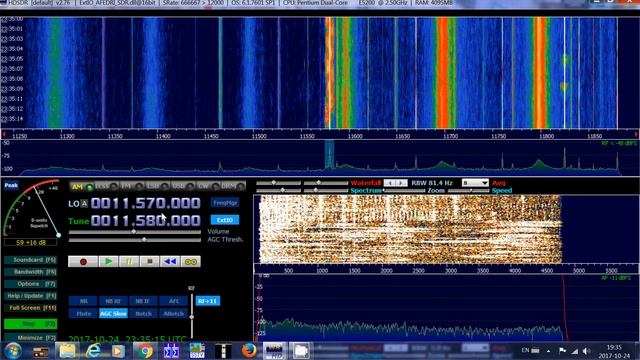
Task: Click the S-units Squelch meter label
Action: 39,223
